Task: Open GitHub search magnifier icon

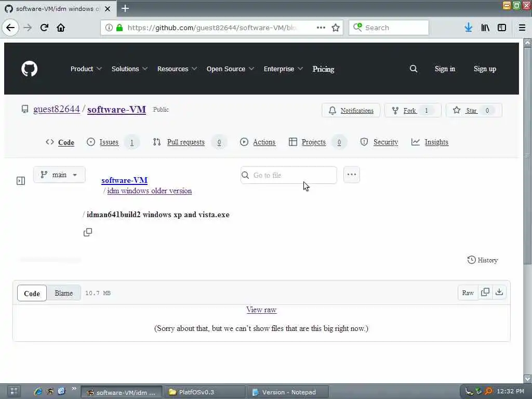Action: coord(413,69)
